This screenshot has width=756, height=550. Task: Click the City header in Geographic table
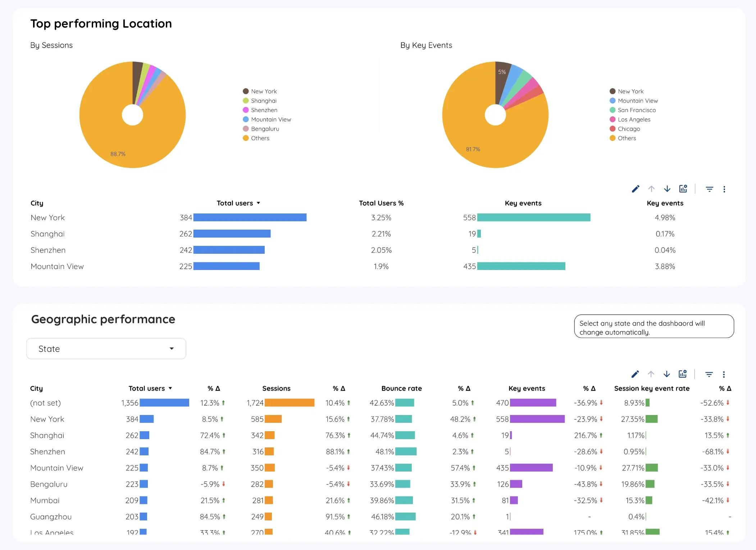point(36,388)
